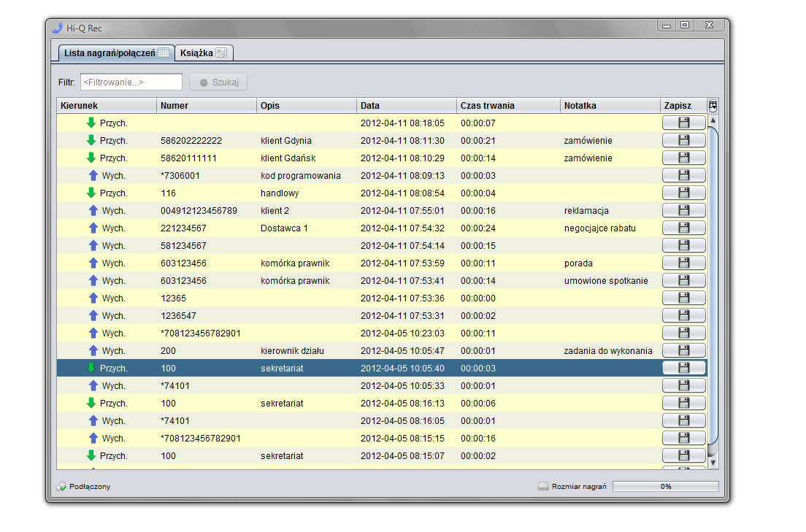Save the sekretariat 08:15:07 recording
The image size is (806, 532).
683,455
